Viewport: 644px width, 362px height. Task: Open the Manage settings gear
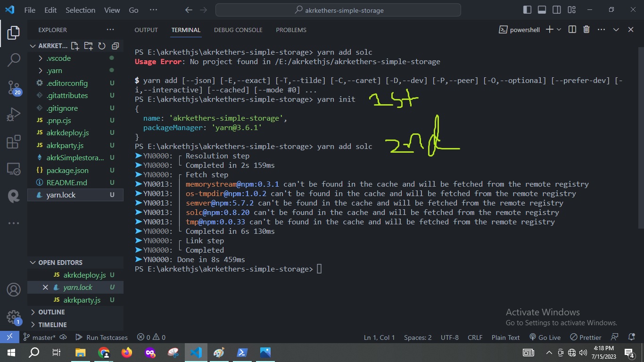tap(13, 318)
